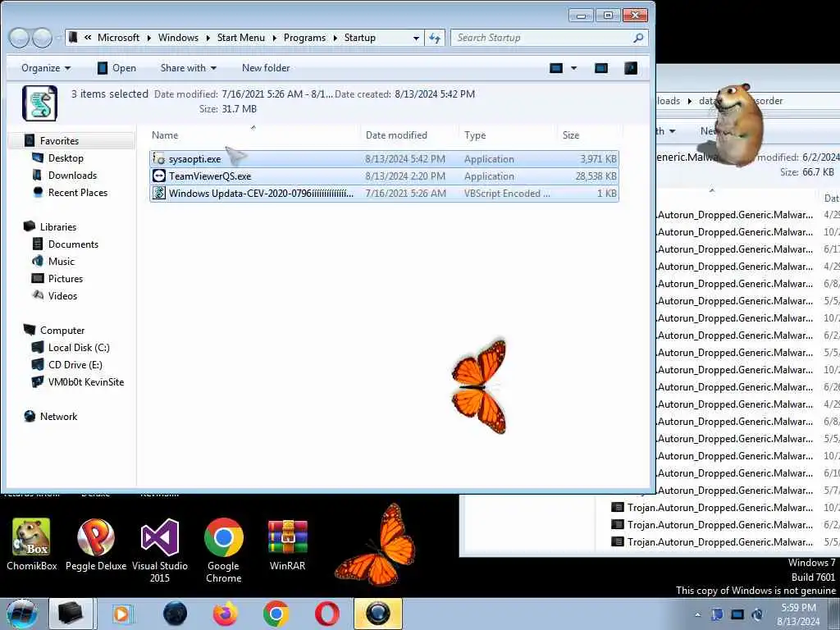The width and height of the screenshot is (840, 630).
Task: Click the Favorites star icon
Action: pyautogui.click(x=30, y=140)
